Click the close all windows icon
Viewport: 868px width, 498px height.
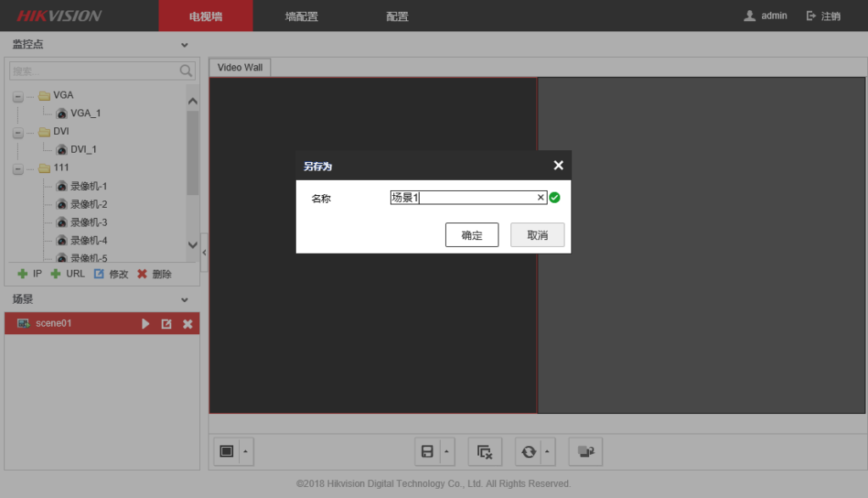point(485,452)
